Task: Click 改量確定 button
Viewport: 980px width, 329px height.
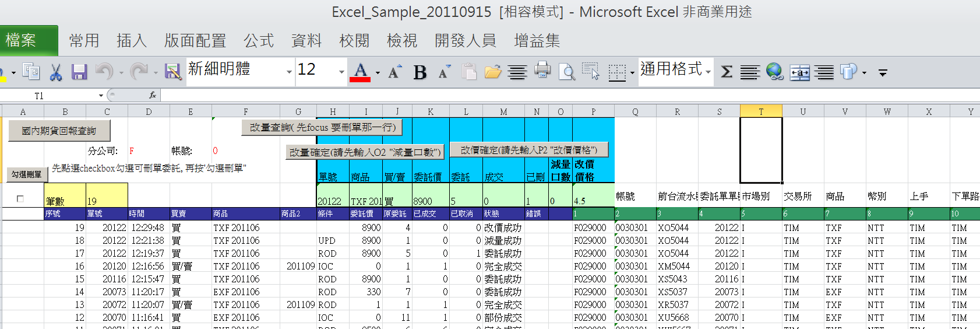Action: point(366,152)
